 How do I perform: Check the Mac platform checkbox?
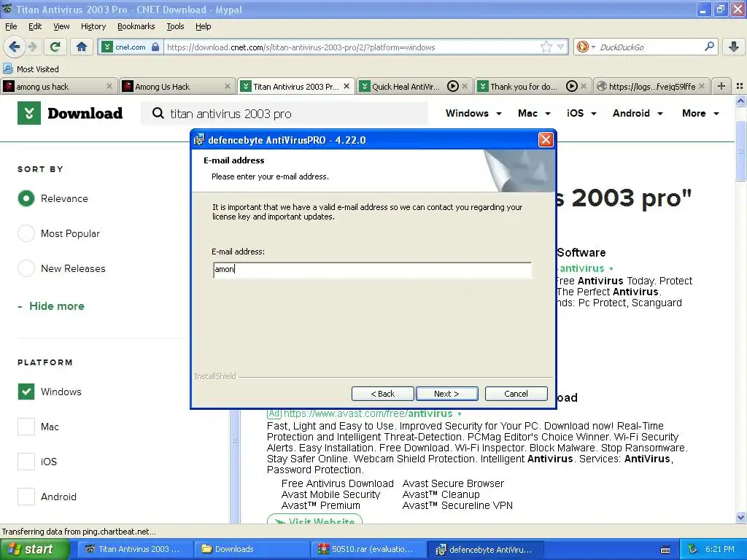pos(26,426)
